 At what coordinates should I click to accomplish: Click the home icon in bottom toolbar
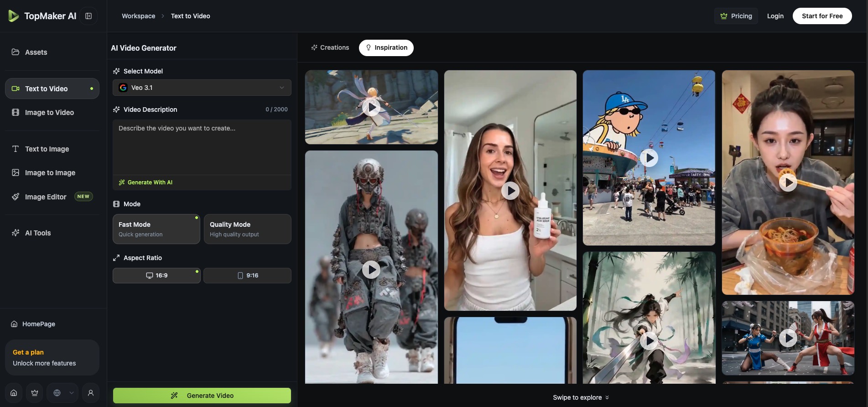click(x=14, y=393)
